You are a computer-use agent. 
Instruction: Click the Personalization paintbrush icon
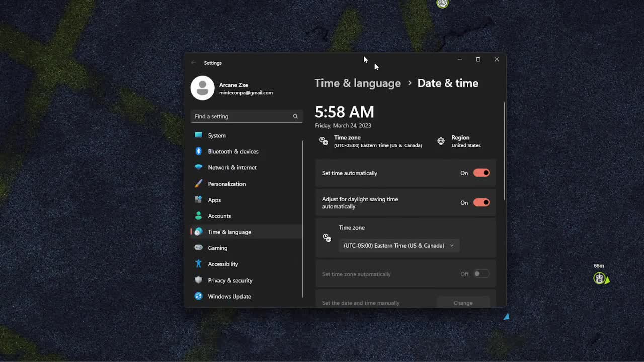tap(198, 184)
